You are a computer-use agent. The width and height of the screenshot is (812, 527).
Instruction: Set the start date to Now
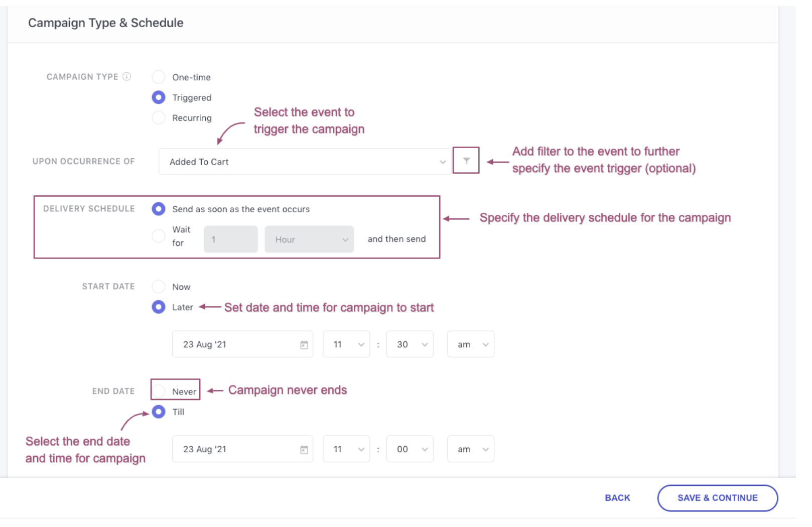159,287
